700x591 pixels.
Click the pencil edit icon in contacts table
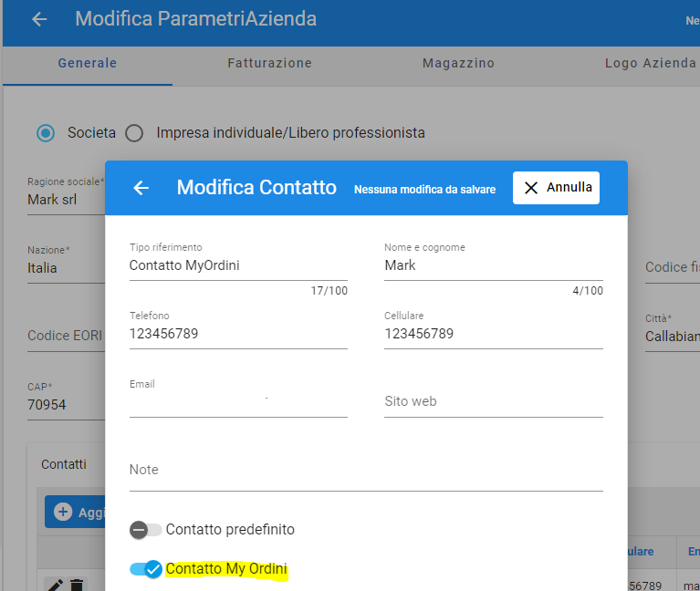tap(56, 585)
